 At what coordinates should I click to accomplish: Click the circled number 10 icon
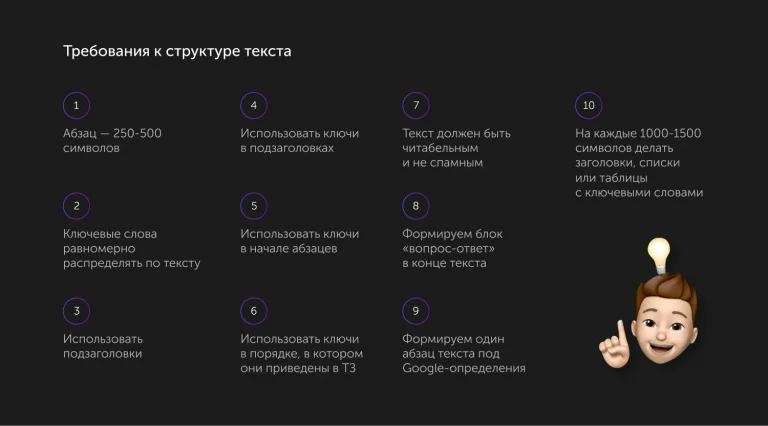pyautogui.click(x=589, y=105)
